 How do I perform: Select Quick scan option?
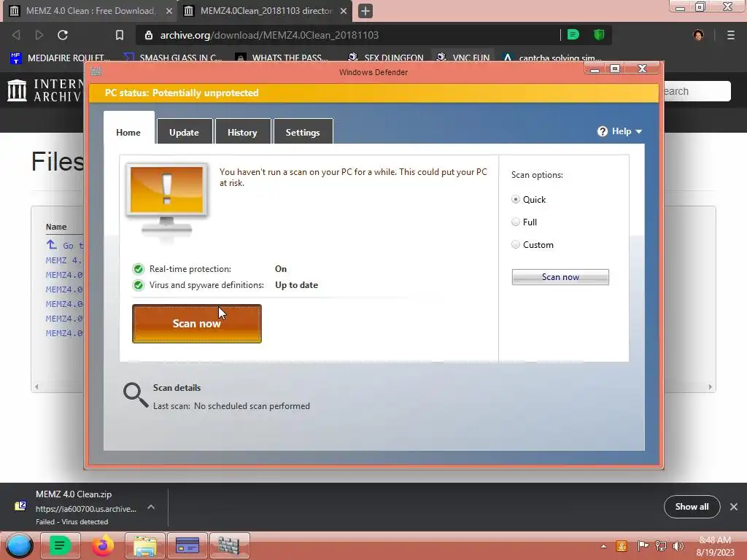(516, 200)
